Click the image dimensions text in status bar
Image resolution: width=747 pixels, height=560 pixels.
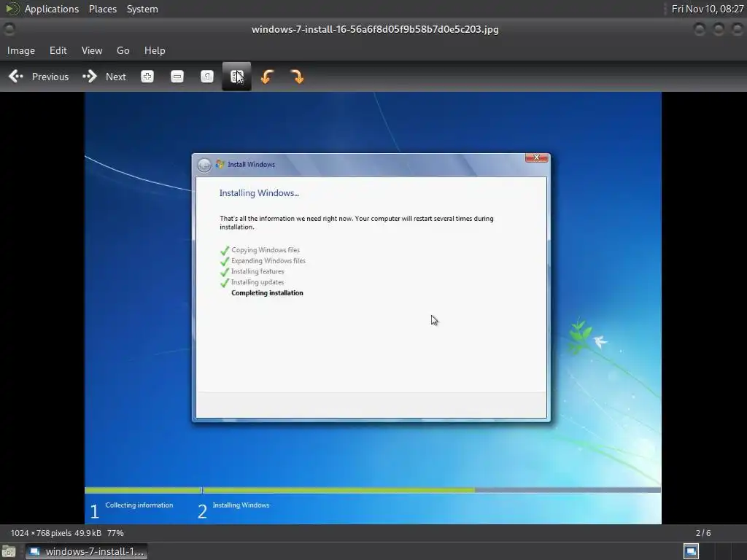tap(41, 533)
